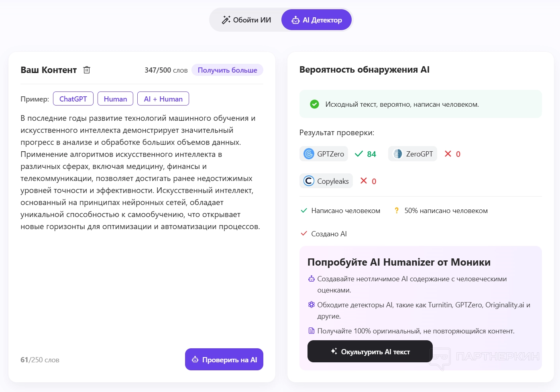Load the AI + Human example
The height and width of the screenshot is (392, 560).
(x=163, y=99)
